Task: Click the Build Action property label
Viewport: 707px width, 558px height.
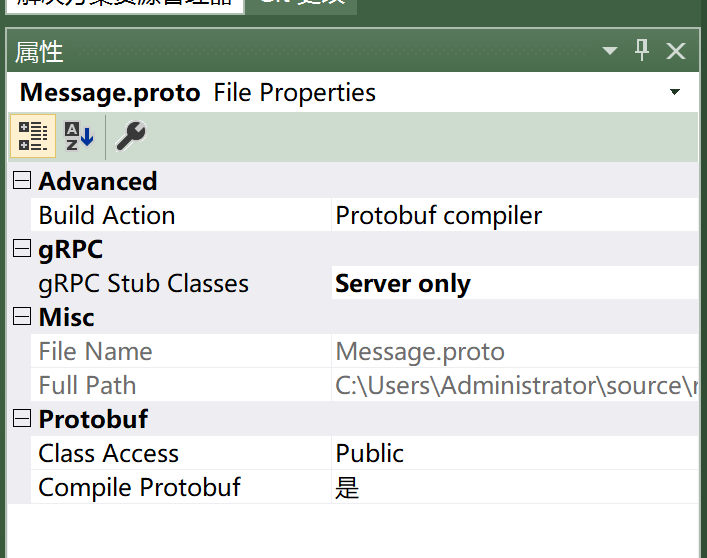Action: [107, 215]
